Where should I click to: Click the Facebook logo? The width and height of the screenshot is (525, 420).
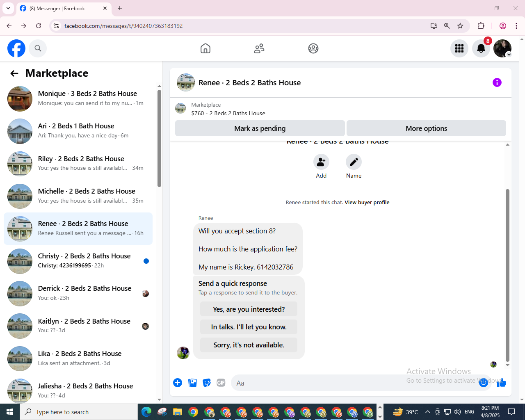(x=16, y=48)
